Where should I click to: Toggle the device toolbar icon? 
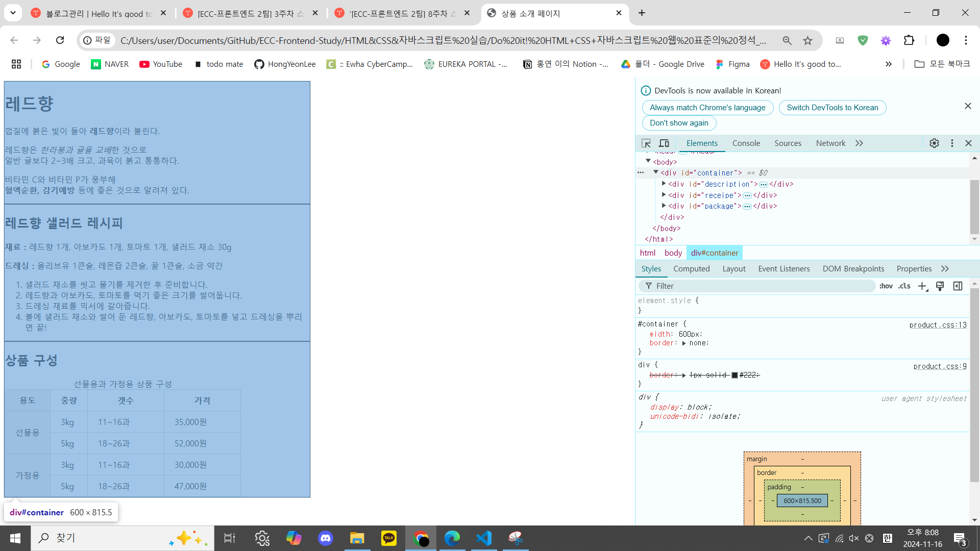pyautogui.click(x=664, y=143)
